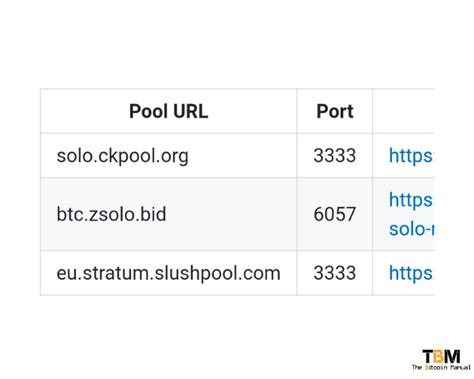Click the orange B in TBM logo

point(440,356)
